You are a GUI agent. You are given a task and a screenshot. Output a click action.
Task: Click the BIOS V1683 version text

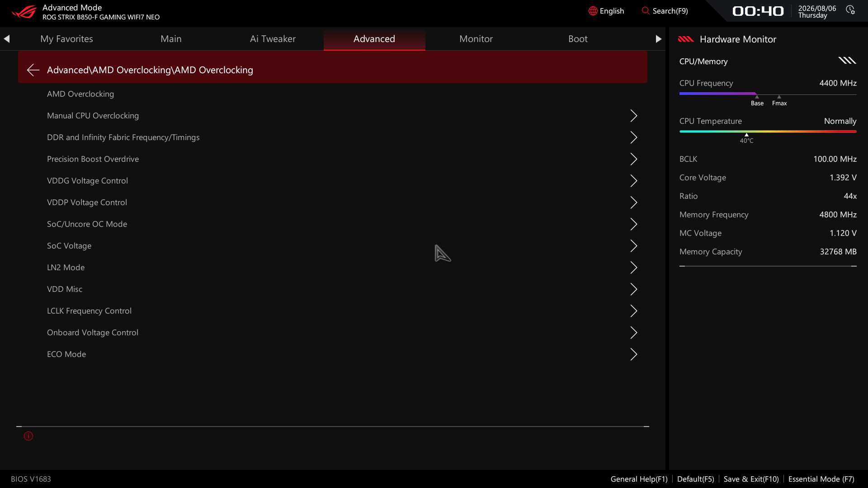[31, 479]
